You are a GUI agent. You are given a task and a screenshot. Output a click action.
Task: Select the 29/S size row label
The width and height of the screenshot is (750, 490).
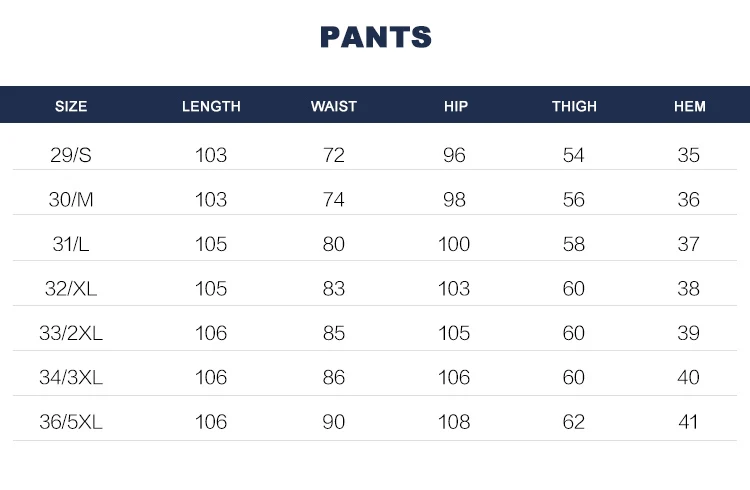point(71,155)
